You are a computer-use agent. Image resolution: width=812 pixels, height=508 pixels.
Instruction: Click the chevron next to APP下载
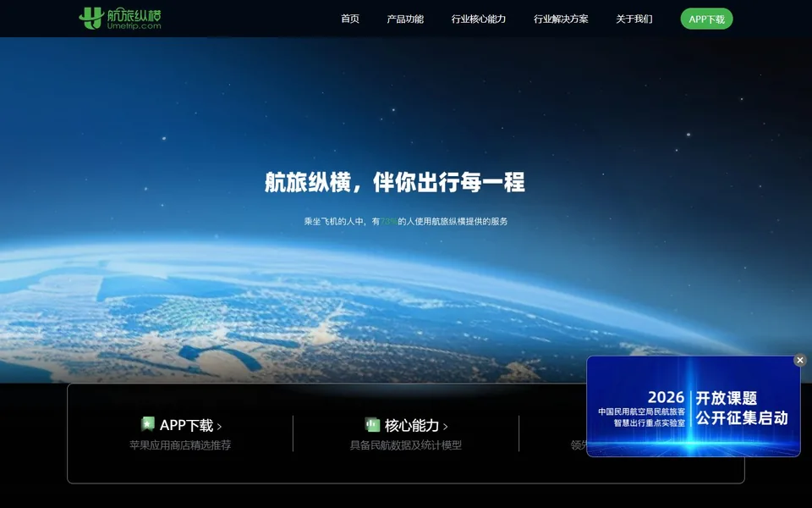[219, 427]
